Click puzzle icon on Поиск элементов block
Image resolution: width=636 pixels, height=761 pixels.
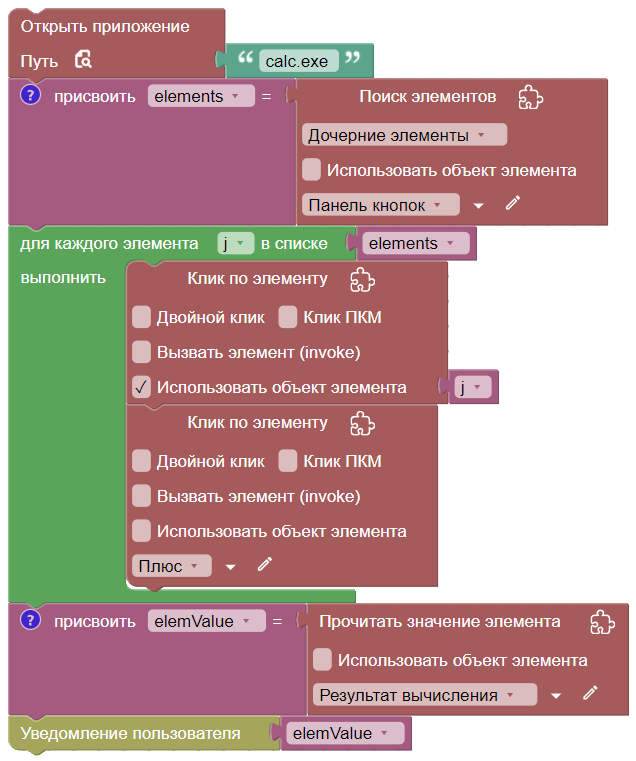[x=531, y=97]
